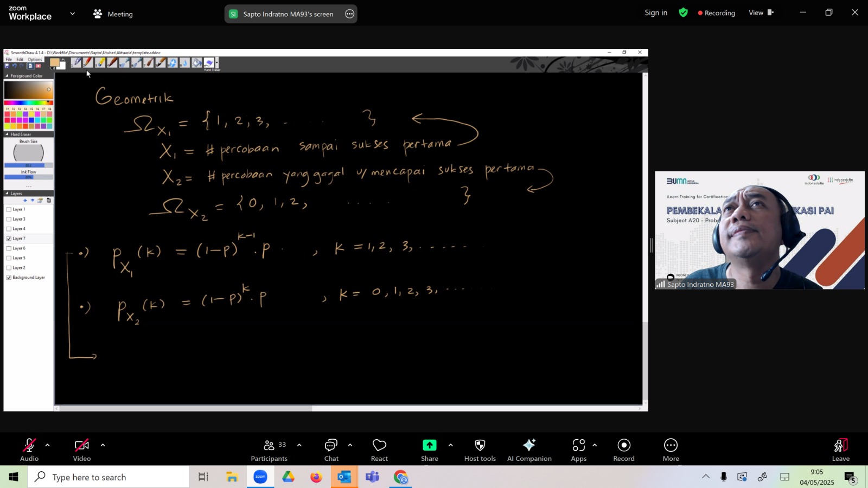Viewport: 868px width, 488px height.
Task: Select the paint bucket fill tool
Action: click(x=197, y=63)
